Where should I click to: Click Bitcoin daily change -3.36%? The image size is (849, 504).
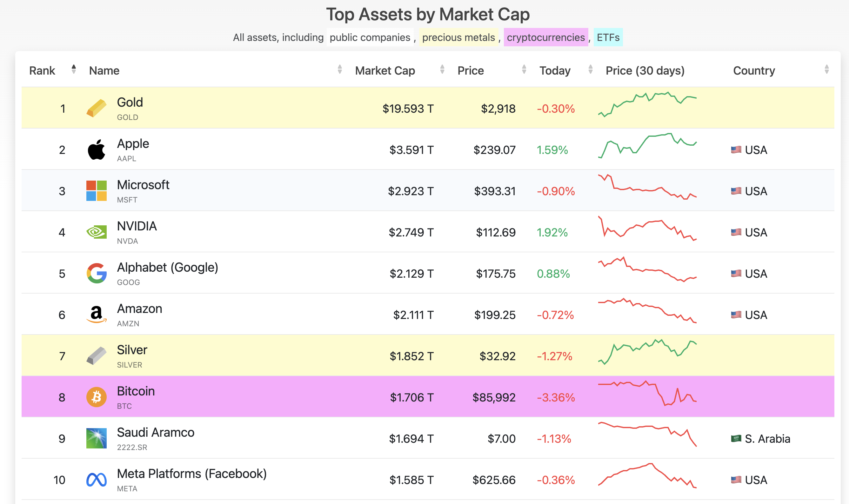click(556, 397)
